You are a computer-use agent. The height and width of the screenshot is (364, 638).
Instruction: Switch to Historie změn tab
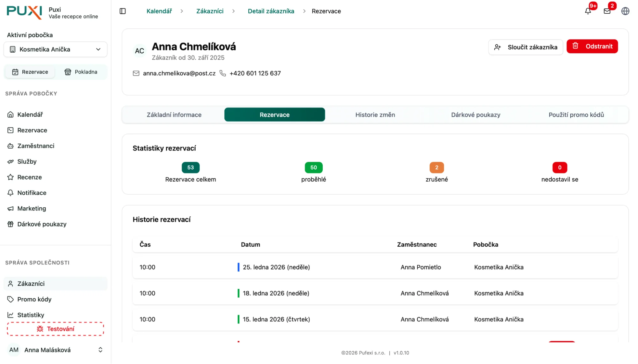point(375,115)
